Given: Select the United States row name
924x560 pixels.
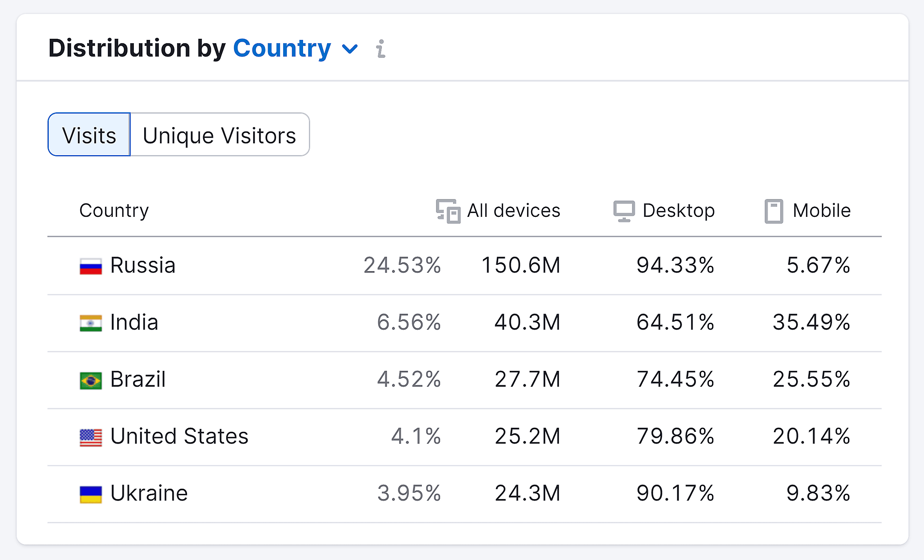Looking at the screenshot, I should pyautogui.click(x=179, y=436).
